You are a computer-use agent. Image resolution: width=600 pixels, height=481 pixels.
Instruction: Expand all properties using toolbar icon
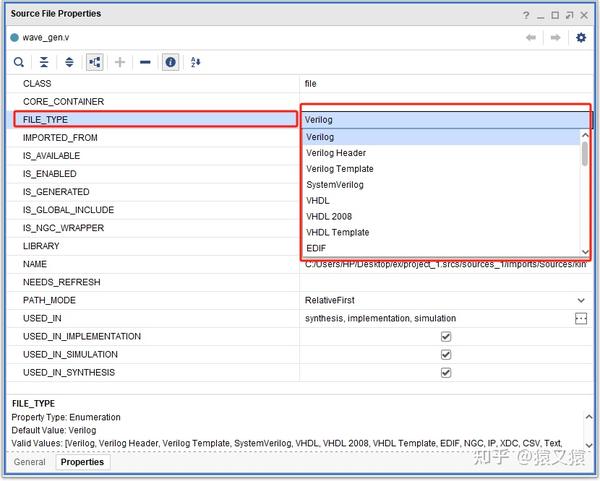[69, 62]
